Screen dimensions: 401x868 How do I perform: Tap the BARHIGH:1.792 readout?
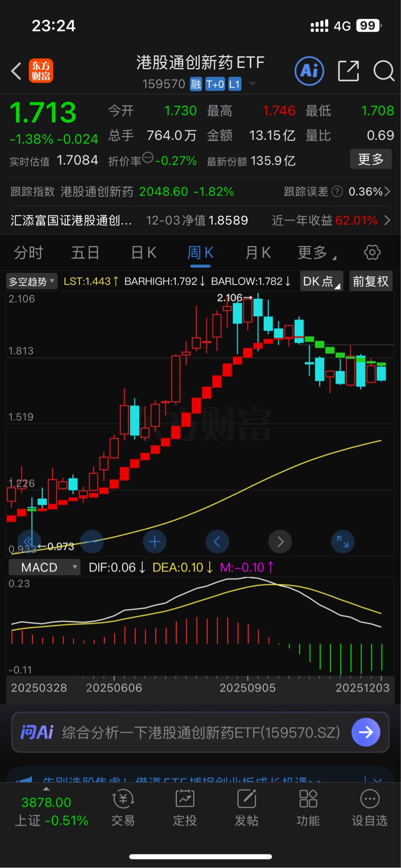pos(164,281)
